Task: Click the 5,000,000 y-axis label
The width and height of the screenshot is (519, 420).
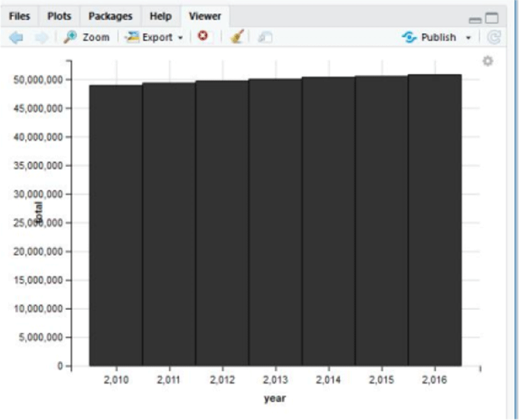Action: coord(41,337)
